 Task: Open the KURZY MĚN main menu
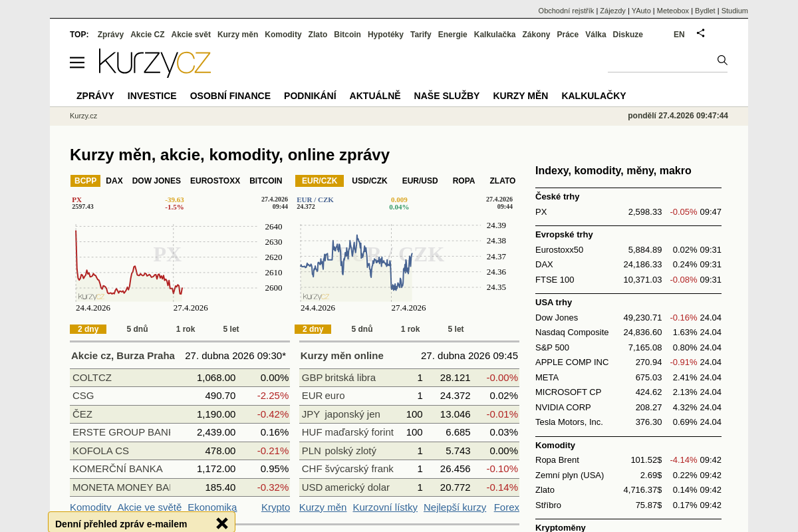520,96
